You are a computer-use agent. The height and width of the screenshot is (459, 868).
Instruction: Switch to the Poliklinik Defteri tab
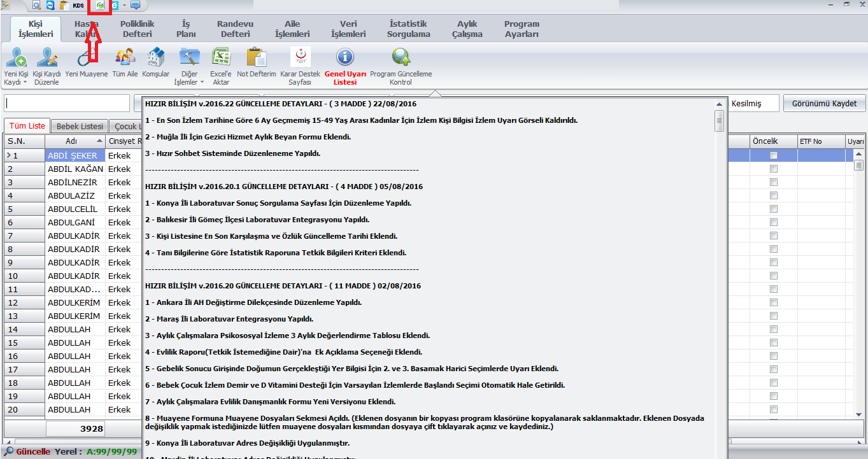137,29
